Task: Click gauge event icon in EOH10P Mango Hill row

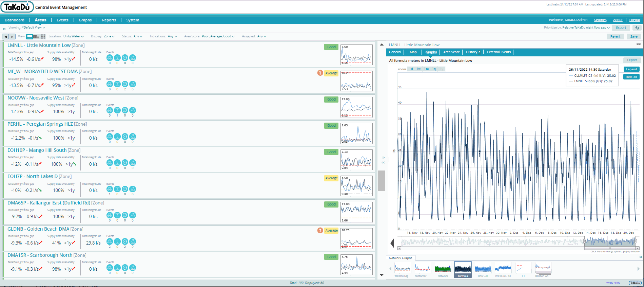Action: click(125, 163)
